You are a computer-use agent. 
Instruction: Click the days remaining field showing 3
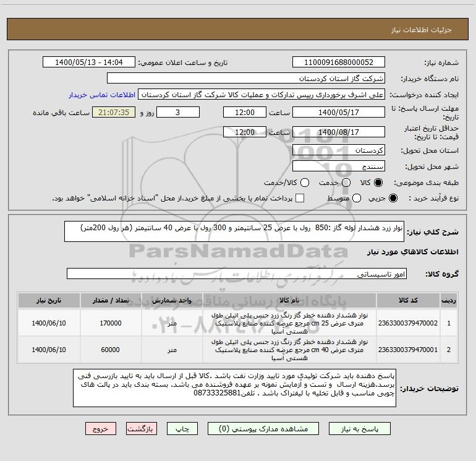point(178,113)
